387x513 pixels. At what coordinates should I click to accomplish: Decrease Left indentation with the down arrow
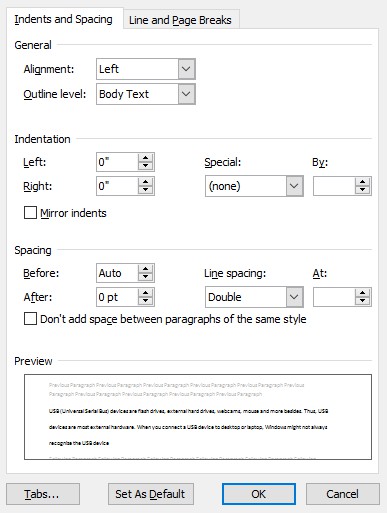145,166
